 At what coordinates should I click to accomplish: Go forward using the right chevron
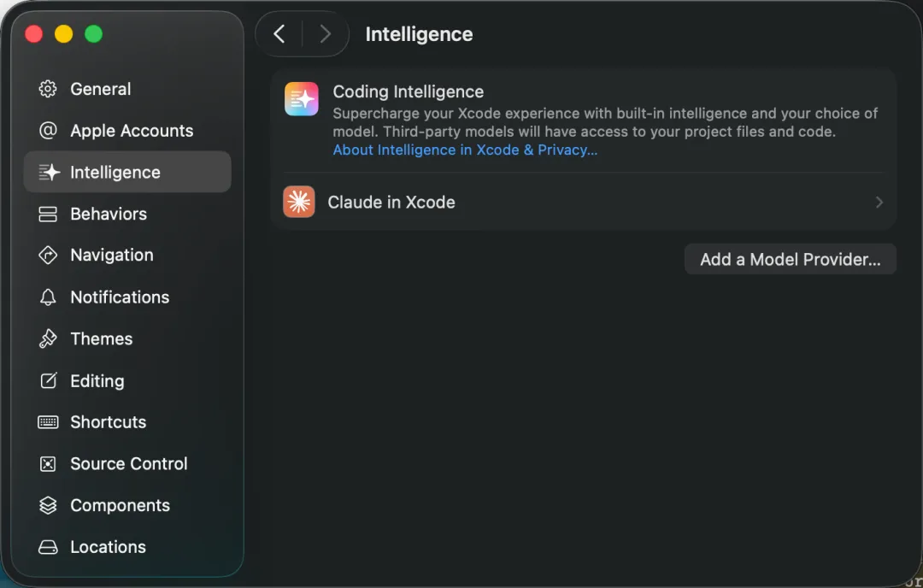click(x=325, y=34)
